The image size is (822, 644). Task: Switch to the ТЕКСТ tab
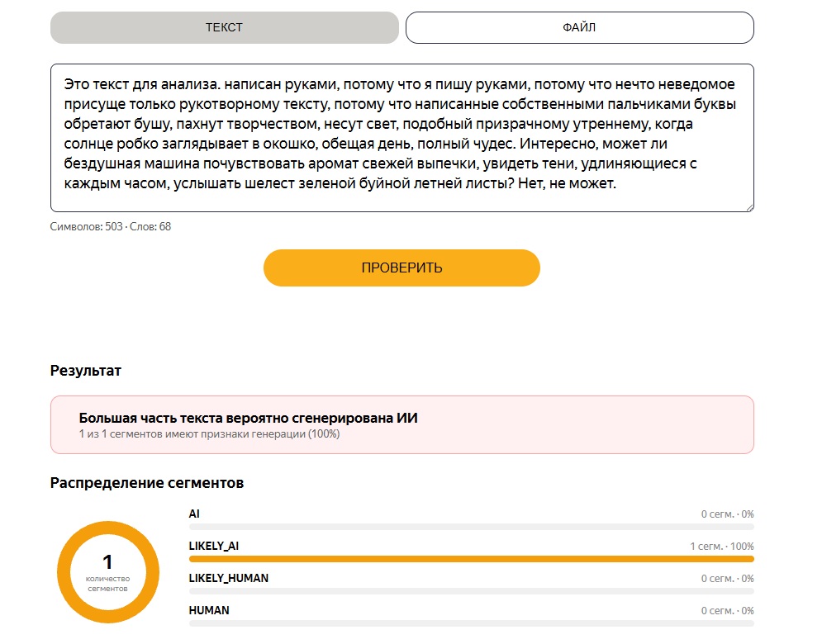(x=225, y=28)
